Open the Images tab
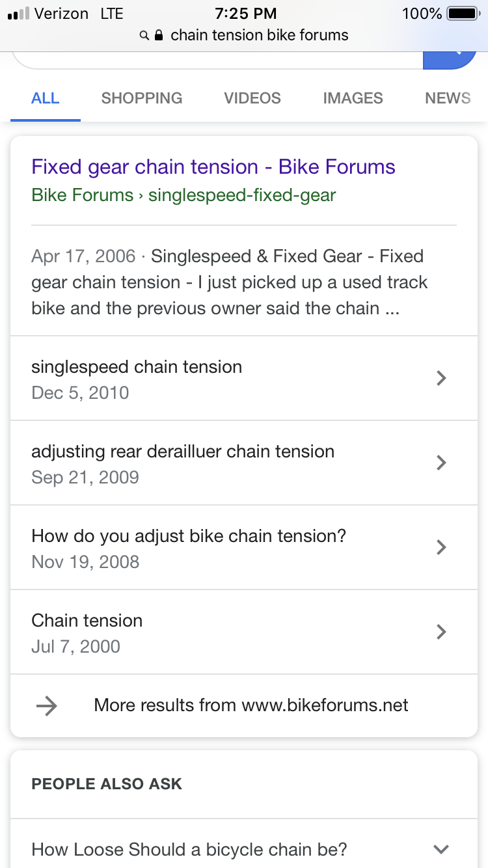This screenshot has width=488, height=868. (x=353, y=98)
